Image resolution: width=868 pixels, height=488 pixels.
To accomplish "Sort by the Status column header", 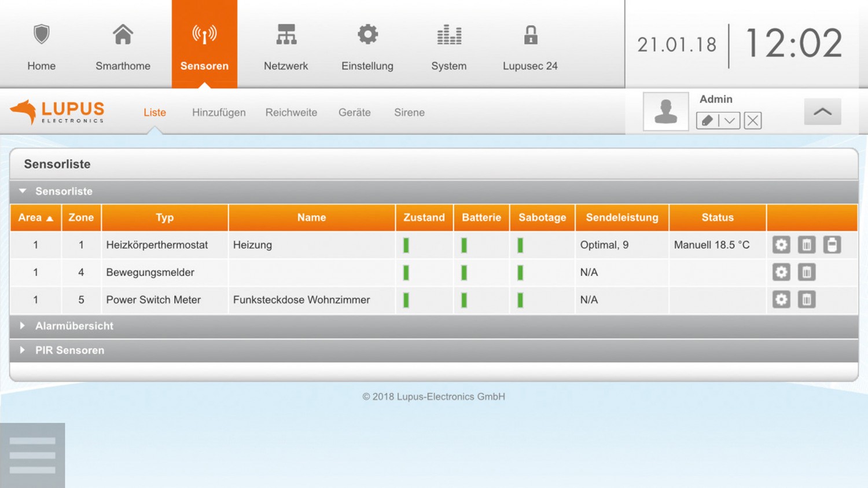I will click(718, 218).
